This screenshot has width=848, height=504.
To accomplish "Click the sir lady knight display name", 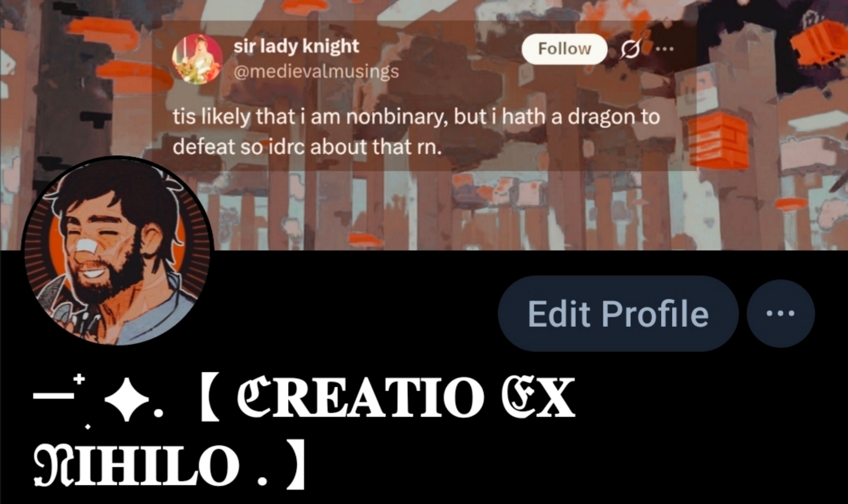I will pyautogui.click(x=296, y=46).
